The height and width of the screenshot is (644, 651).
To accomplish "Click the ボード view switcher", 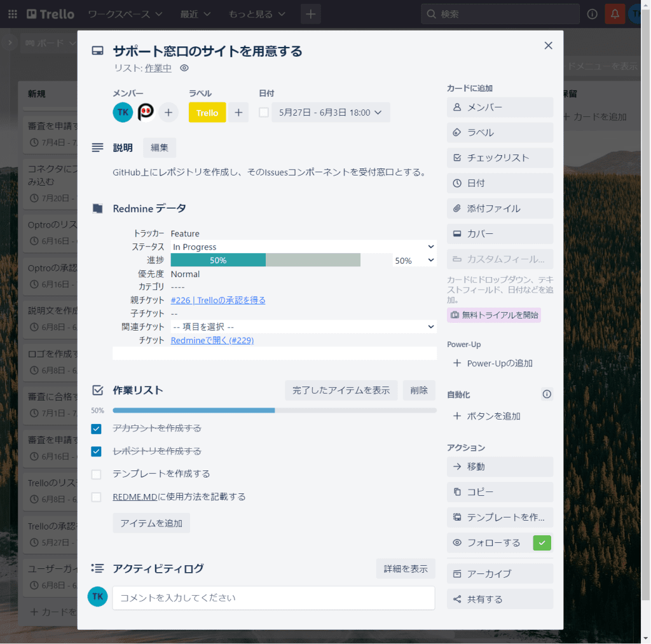I will (x=49, y=43).
